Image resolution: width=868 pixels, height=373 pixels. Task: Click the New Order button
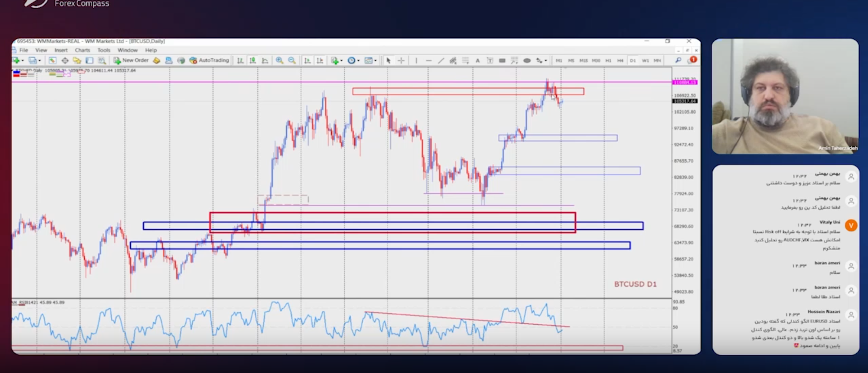point(131,60)
